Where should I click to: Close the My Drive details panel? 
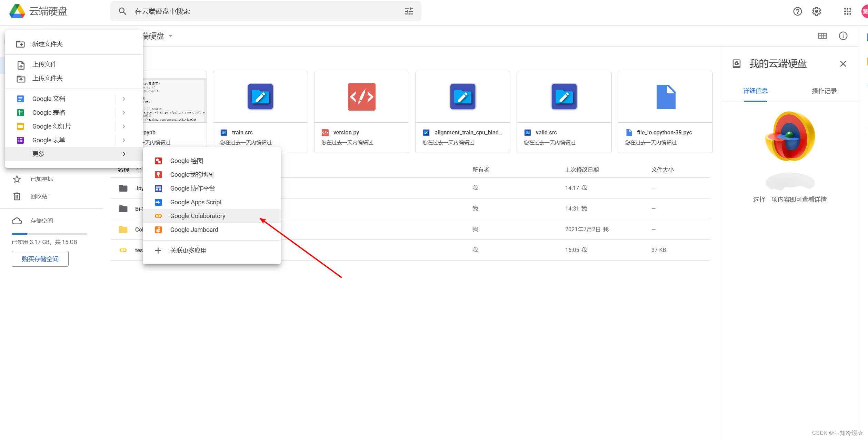pos(843,64)
